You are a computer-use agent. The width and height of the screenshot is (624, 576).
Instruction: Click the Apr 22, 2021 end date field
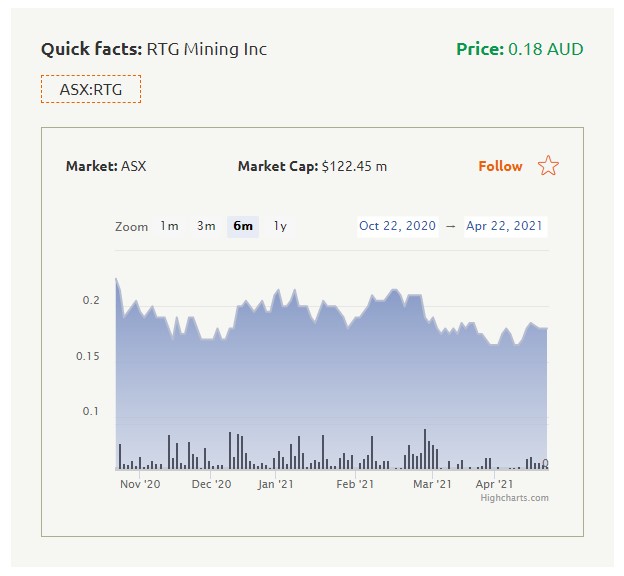click(x=504, y=226)
